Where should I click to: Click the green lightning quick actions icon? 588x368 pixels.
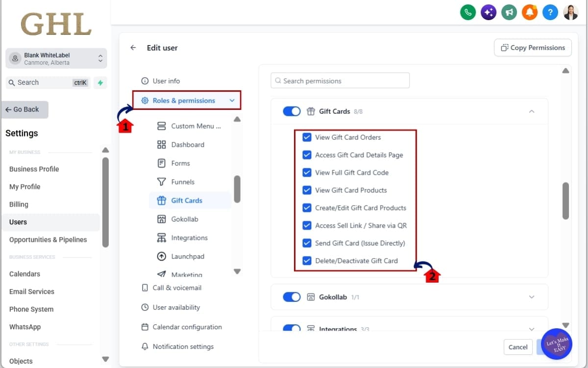point(100,82)
